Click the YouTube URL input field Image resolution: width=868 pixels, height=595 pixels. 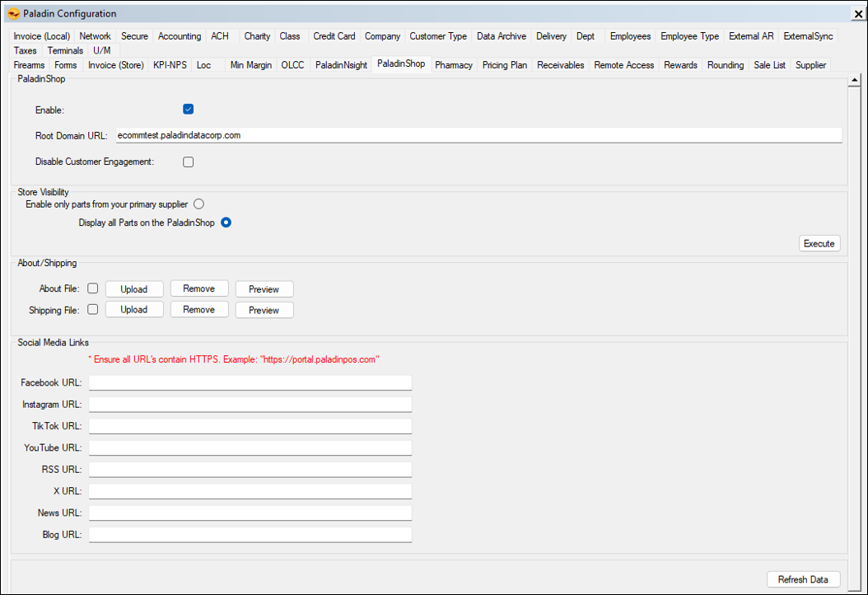[250, 447]
